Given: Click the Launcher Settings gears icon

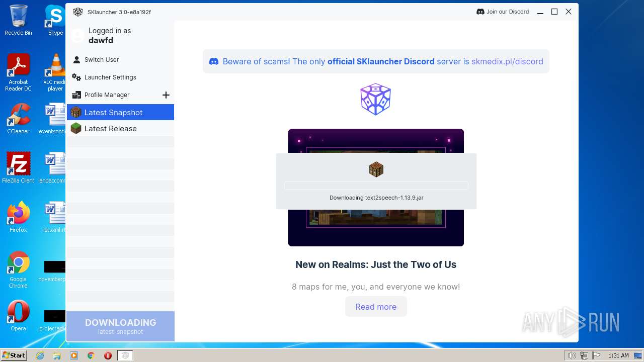Looking at the screenshot, I should tap(76, 77).
